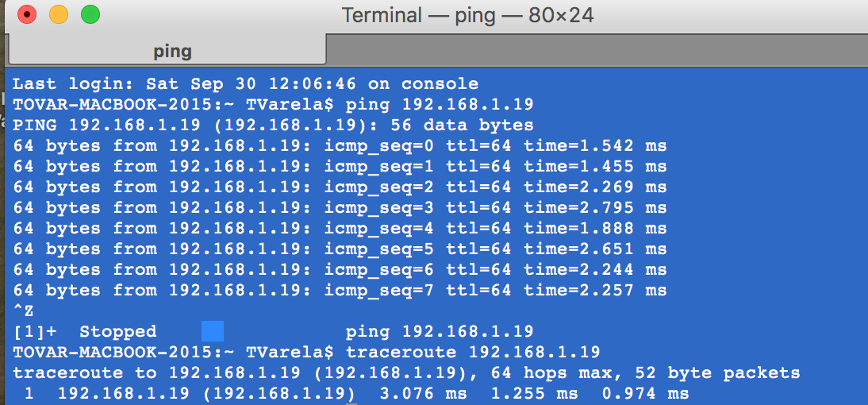Viewport: 868px width, 405px height.
Task: Click the ping 192.168.1.19 command text
Action: [439, 105]
